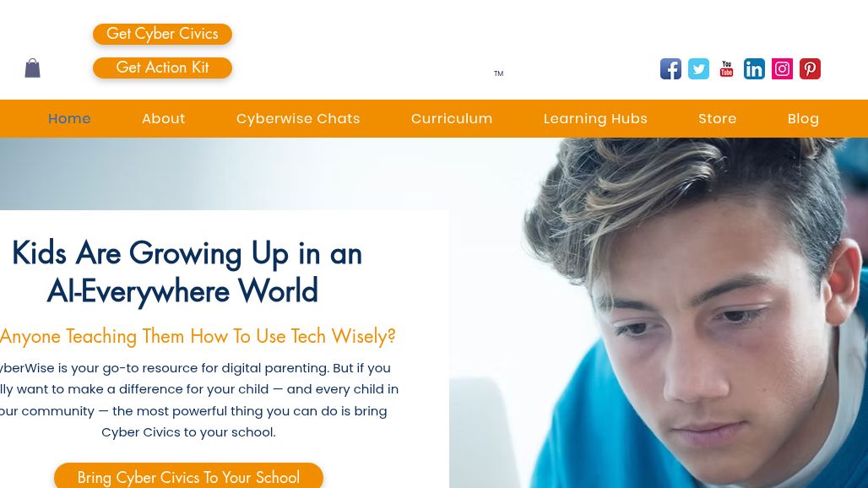Open the shopping bag cart icon

click(x=33, y=68)
